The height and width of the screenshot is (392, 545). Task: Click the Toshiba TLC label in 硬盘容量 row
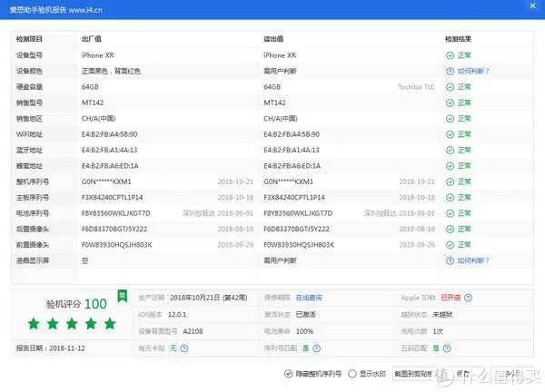point(416,87)
